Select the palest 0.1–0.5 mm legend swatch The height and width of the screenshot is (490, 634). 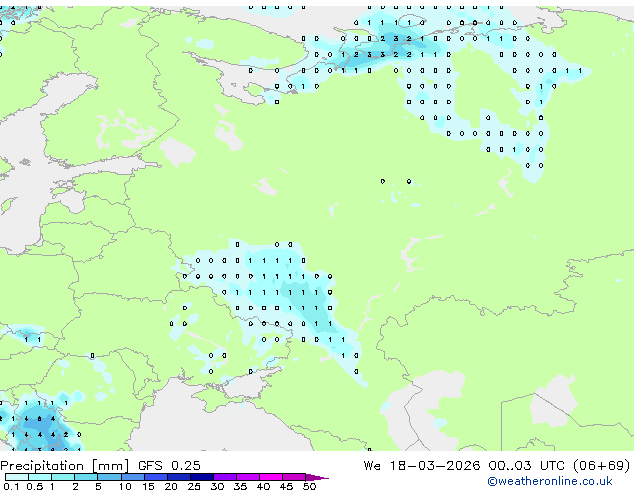point(17,477)
